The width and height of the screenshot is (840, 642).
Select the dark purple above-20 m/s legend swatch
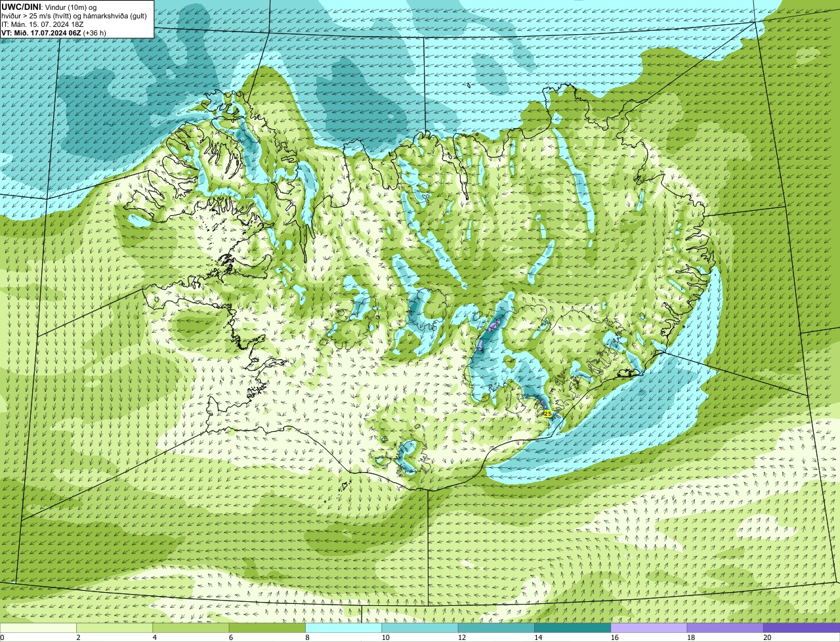tap(801, 628)
